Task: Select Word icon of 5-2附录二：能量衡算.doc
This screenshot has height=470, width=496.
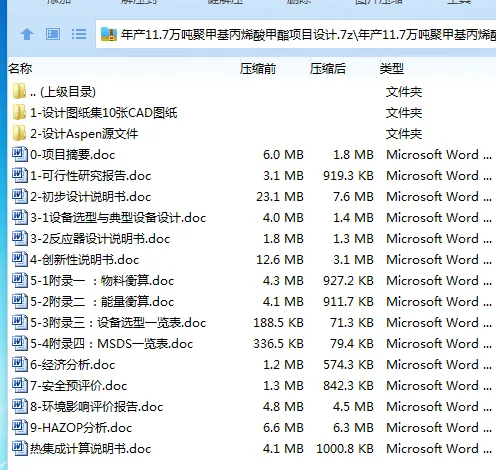Action: point(20,301)
